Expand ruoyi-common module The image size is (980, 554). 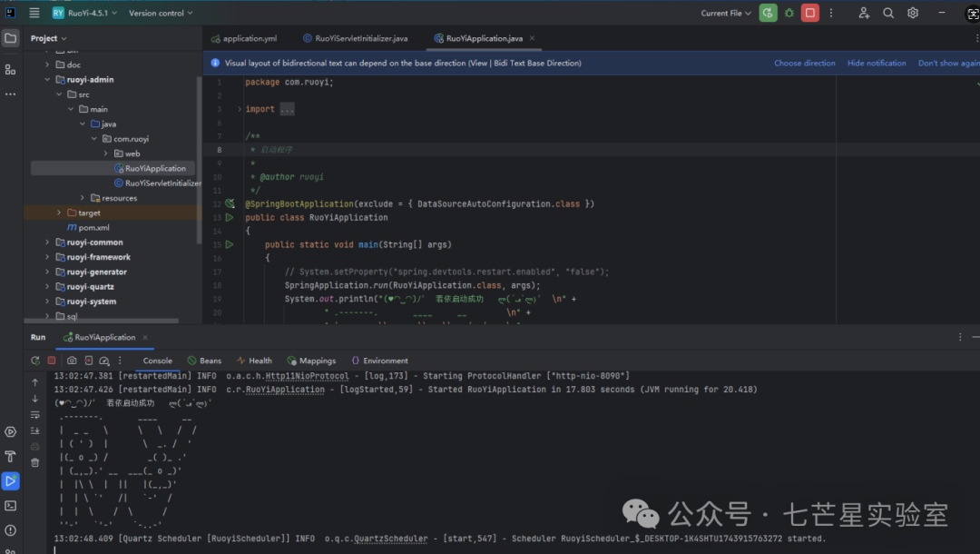click(x=47, y=242)
